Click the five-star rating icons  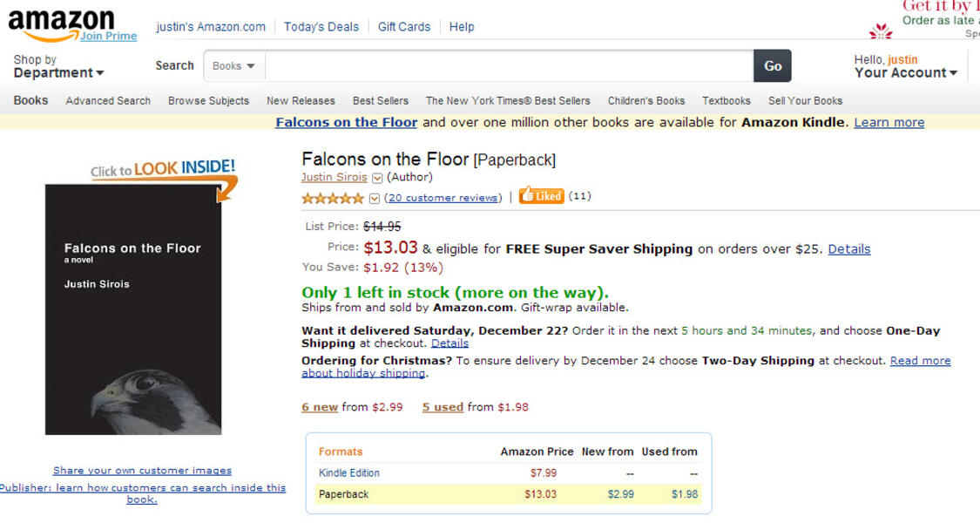(333, 199)
